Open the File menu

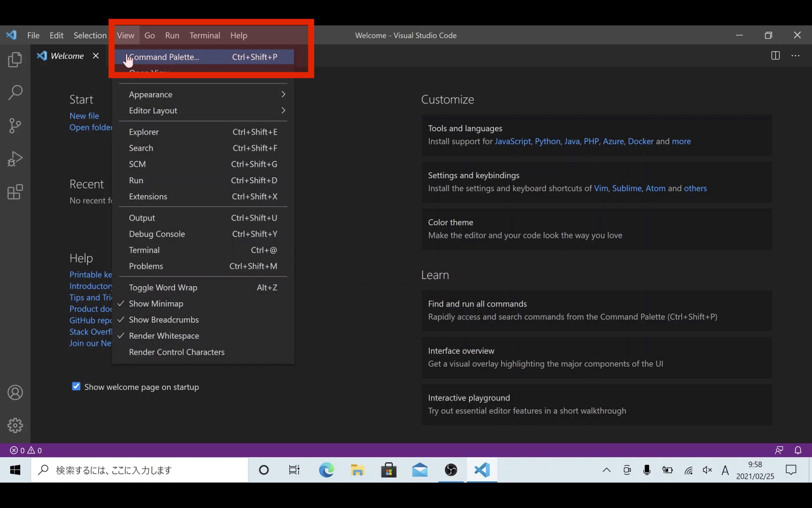pos(33,35)
